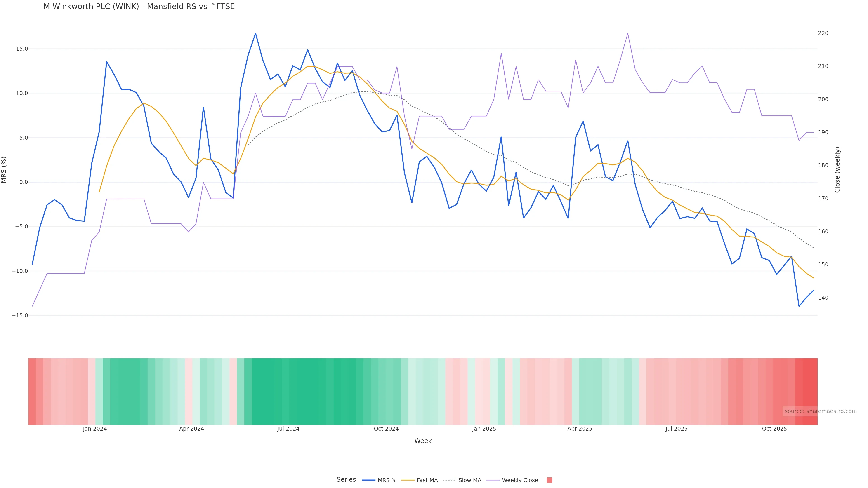
Task: Click the Close (weekly) right axis title
Action: coord(837,170)
